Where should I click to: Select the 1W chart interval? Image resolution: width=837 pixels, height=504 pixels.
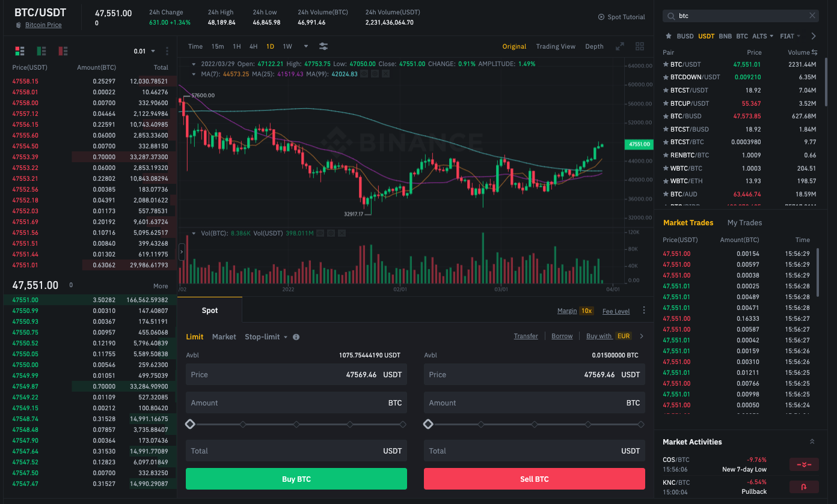tap(287, 46)
